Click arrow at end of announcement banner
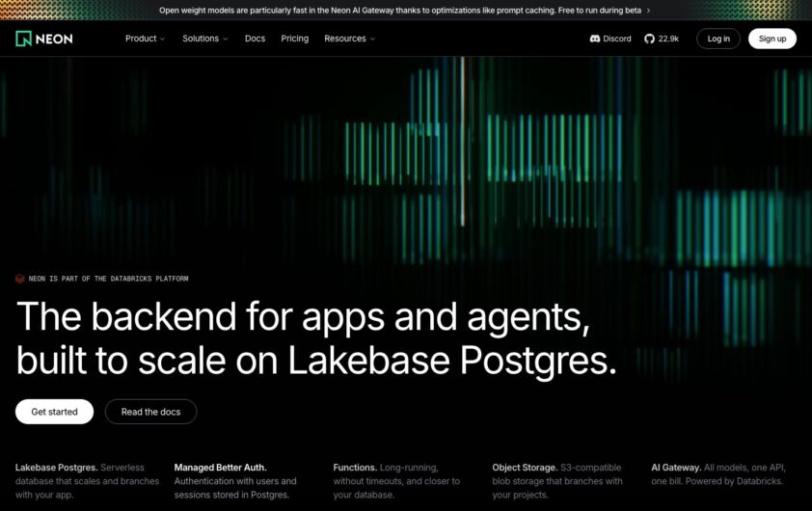This screenshot has height=511, width=812. (648, 11)
